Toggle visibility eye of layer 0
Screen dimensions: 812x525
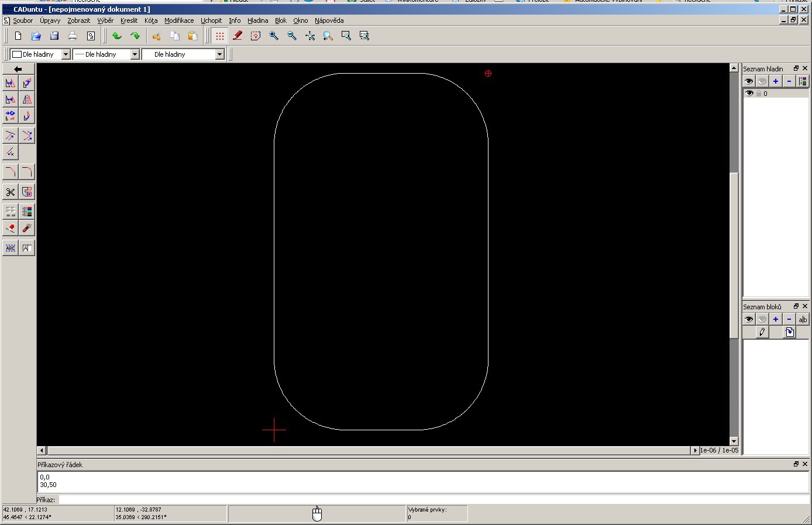coord(749,94)
